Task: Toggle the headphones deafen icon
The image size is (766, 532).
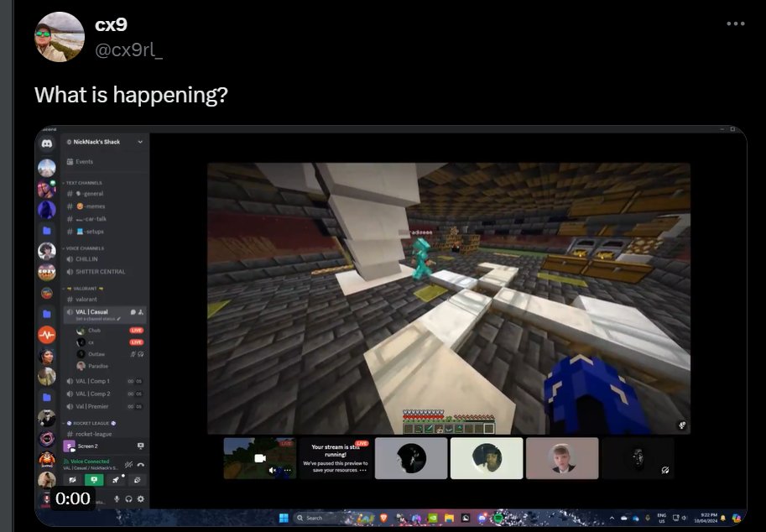Action: pyautogui.click(x=128, y=498)
